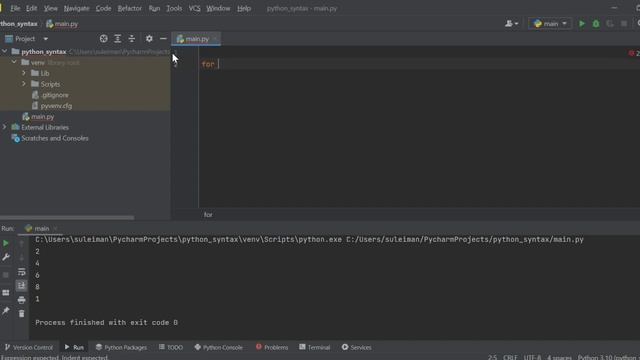Select the main tab in Run panel

37,229
